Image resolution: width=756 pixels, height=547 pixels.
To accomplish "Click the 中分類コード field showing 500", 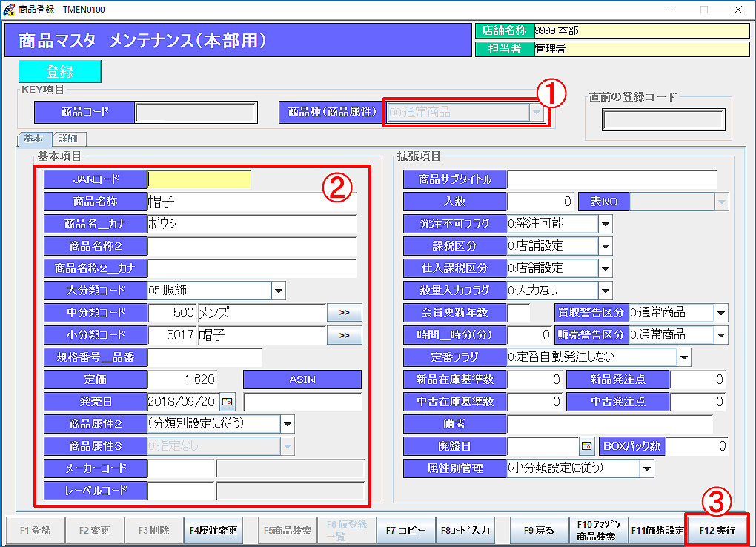I will coord(172,313).
